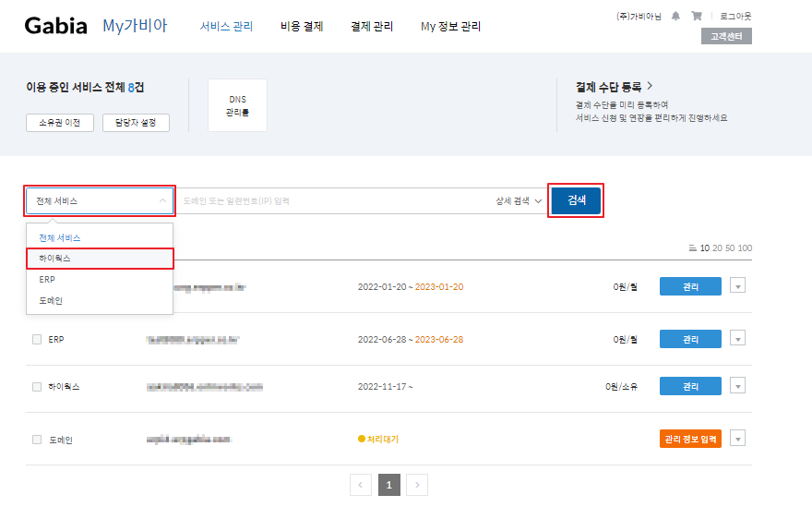
Task: Click (주)가비아님 account name
Action: [639, 16]
